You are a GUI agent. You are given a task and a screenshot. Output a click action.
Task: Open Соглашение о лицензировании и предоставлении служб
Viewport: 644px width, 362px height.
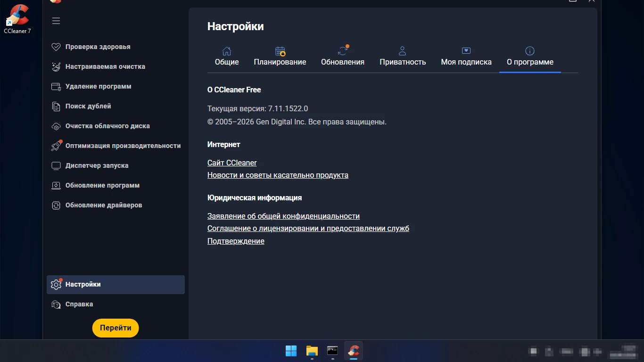point(308,228)
